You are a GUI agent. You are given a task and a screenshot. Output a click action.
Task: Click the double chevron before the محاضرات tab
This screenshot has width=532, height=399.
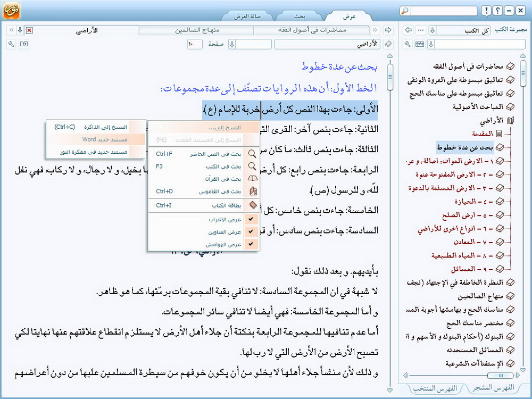point(375,30)
